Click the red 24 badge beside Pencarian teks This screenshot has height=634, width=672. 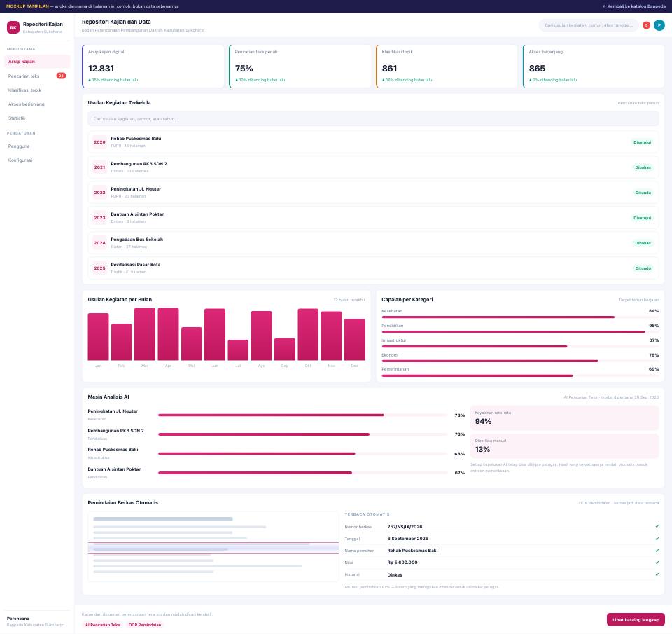tap(62, 76)
